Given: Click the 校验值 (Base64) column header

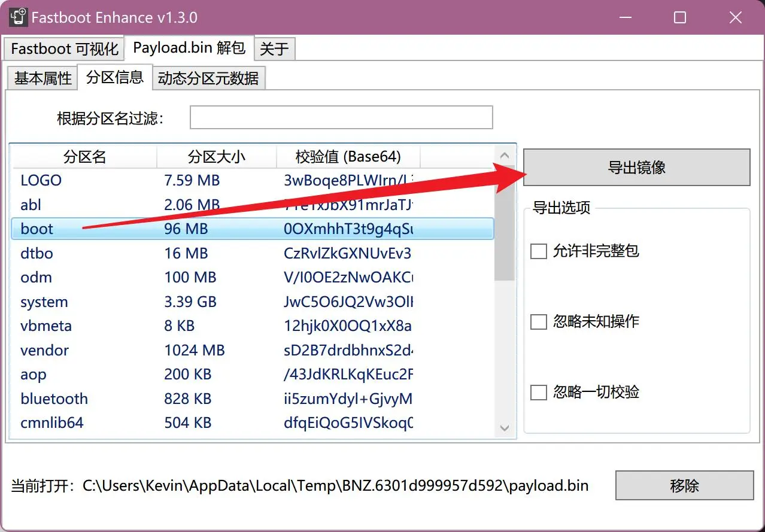Looking at the screenshot, I should tap(348, 157).
